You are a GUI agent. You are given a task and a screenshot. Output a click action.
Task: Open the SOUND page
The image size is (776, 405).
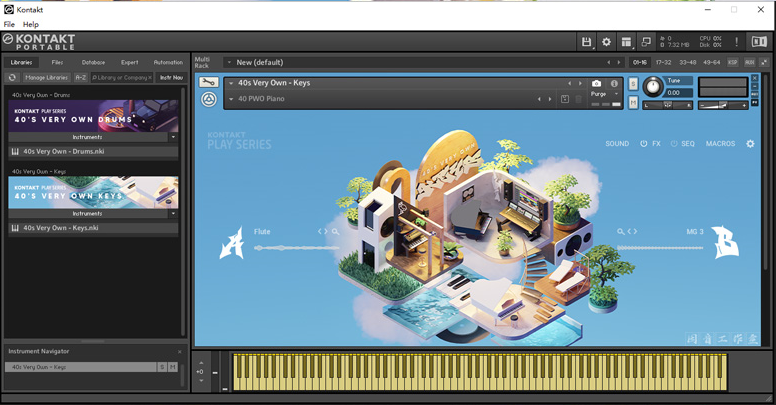(x=617, y=144)
